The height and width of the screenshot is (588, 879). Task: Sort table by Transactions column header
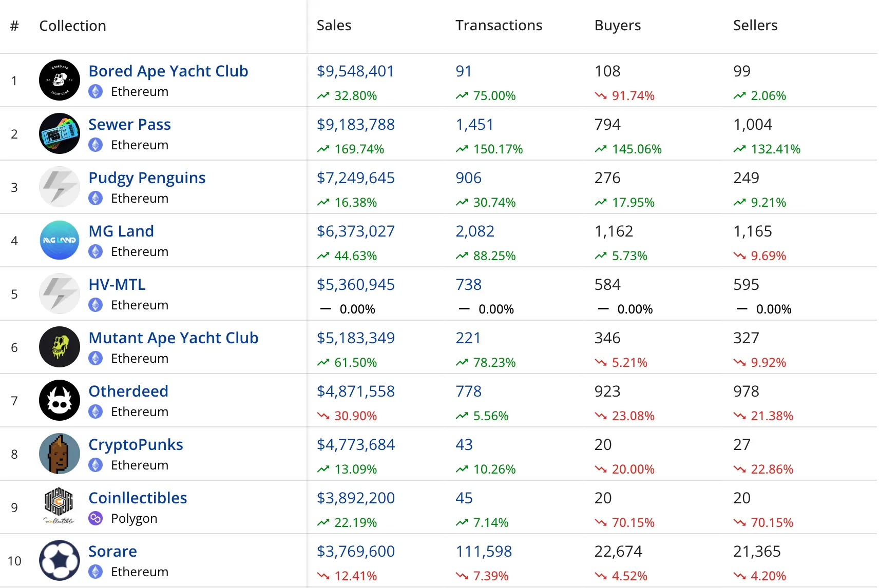(499, 25)
